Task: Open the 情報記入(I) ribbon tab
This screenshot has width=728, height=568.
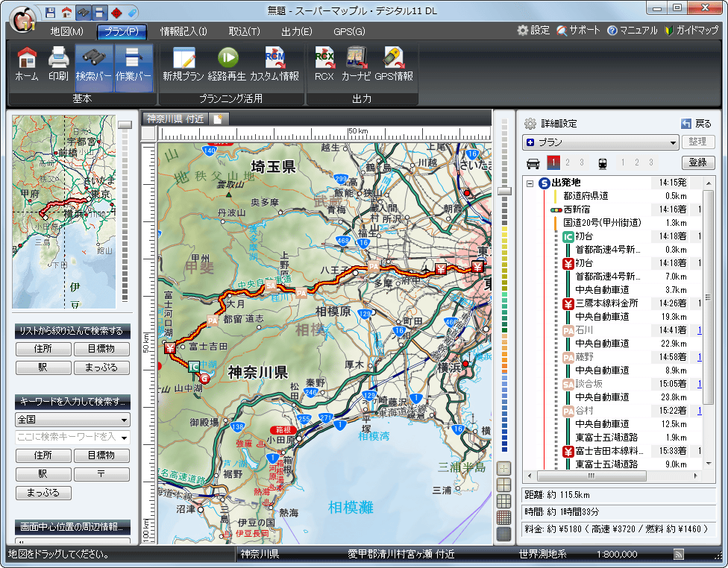Action: pos(183,31)
